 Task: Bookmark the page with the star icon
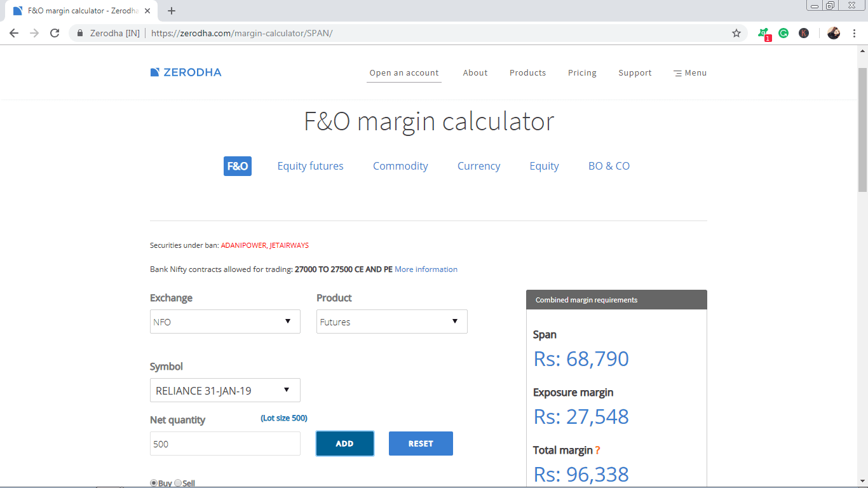point(735,32)
